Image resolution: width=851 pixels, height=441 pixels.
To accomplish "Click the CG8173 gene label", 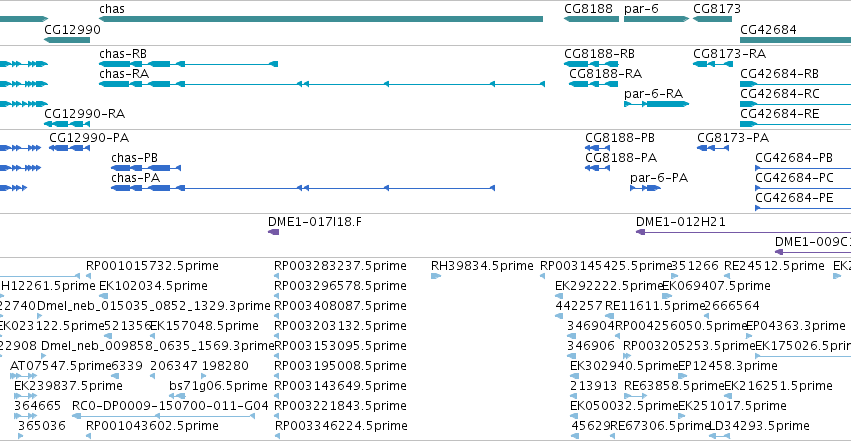I will [x=716, y=9].
